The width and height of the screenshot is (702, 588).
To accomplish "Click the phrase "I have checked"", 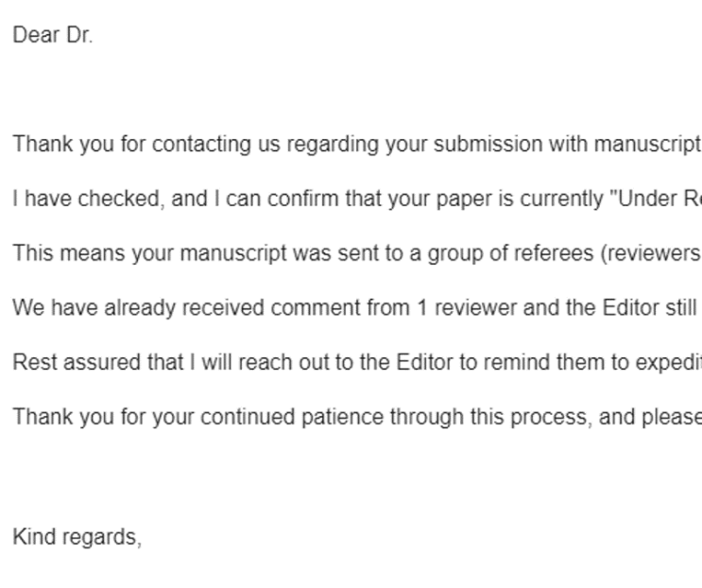I will point(86,199).
